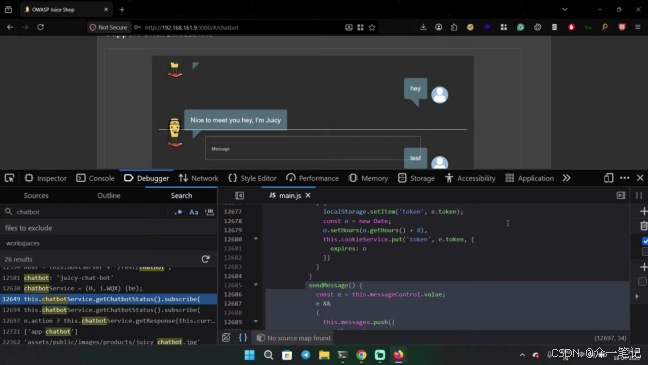
Task: Close the developer tools panel
Action: 640,178
